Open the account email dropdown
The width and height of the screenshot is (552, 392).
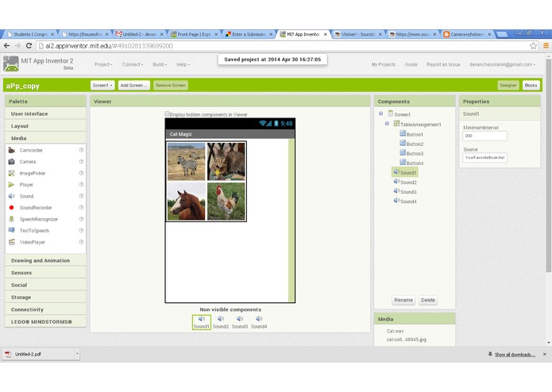pos(502,65)
